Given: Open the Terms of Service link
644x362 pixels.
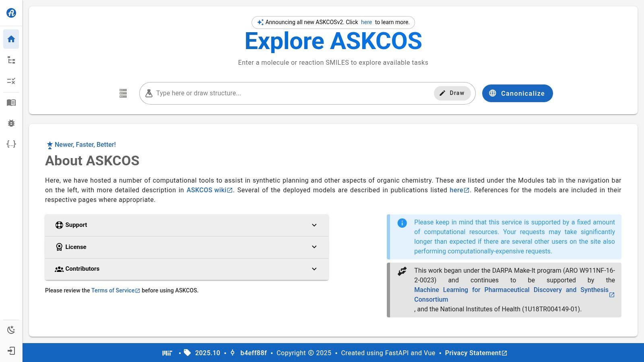Looking at the screenshot, I should [116, 290].
